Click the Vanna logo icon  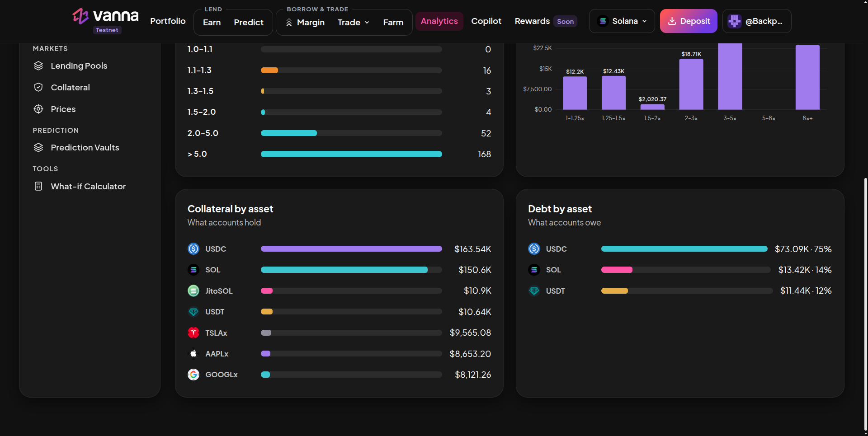[x=80, y=16]
